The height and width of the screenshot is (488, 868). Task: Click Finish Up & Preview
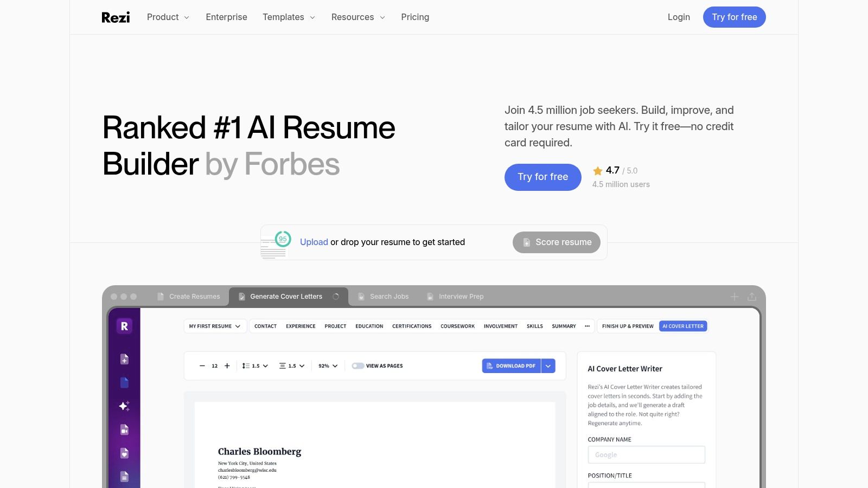coord(628,326)
